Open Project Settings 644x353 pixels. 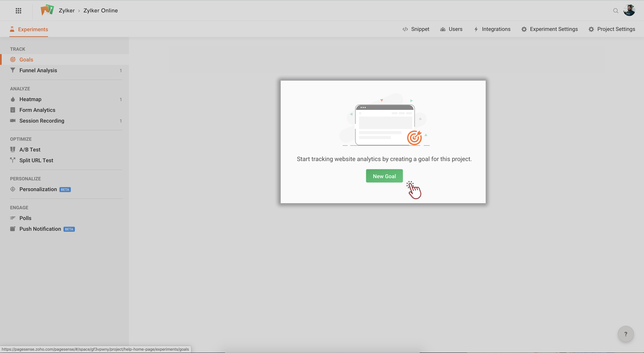pyautogui.click(x=612, y=29)
